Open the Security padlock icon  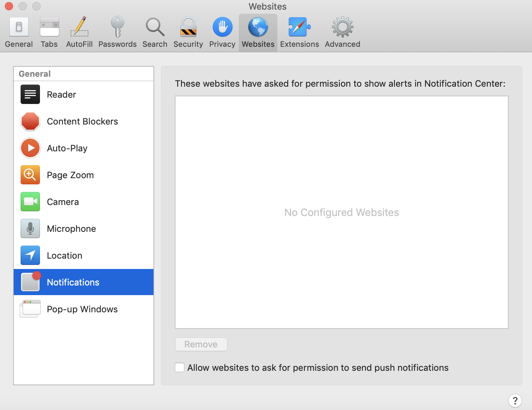[188, 27]
